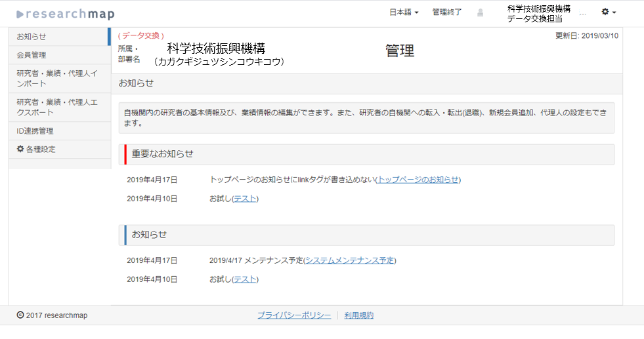Open the 日本語 language dropdown
Image resolution: width=644 pixels, height=339 pixels.
point(404,12)
